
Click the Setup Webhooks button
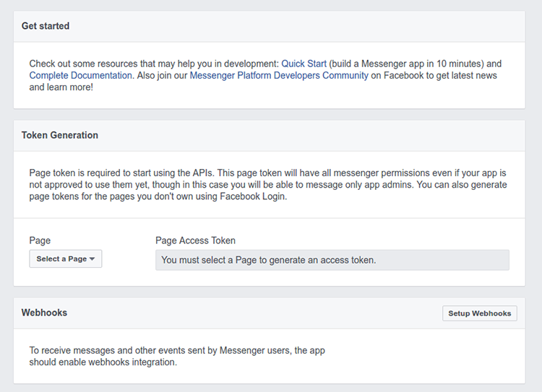(480, 313)
